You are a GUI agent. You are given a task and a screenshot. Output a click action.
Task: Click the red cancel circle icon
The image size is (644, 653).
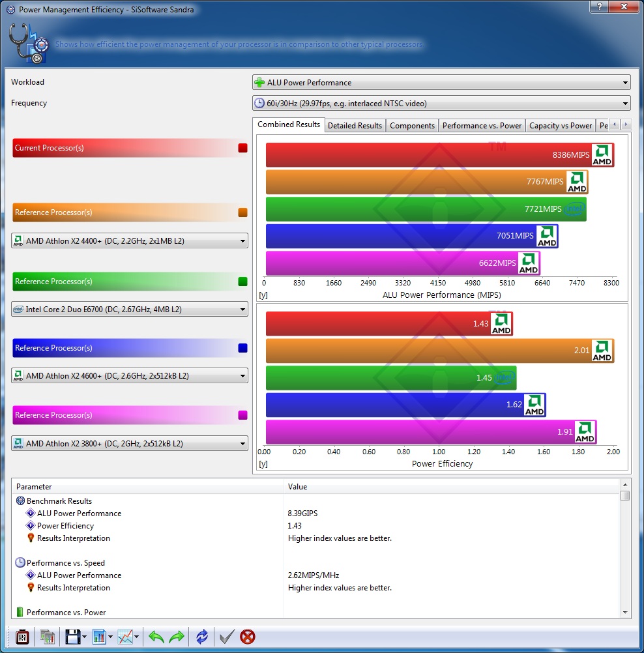coord(248,637)
